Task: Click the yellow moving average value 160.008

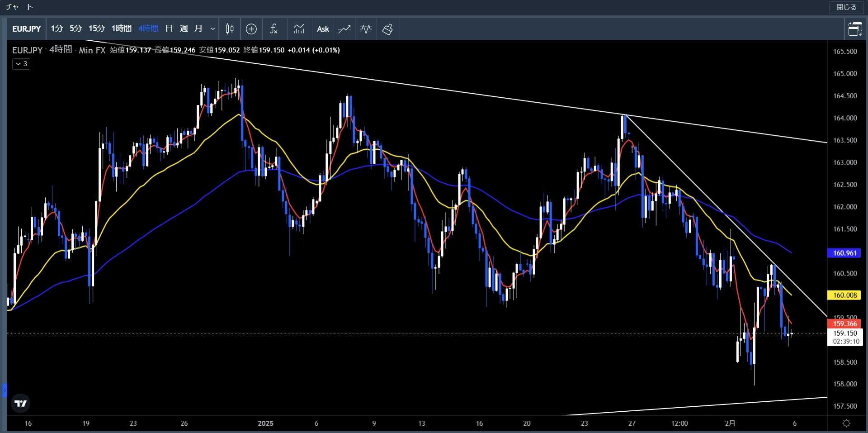Action: click(x=845, y=295)
